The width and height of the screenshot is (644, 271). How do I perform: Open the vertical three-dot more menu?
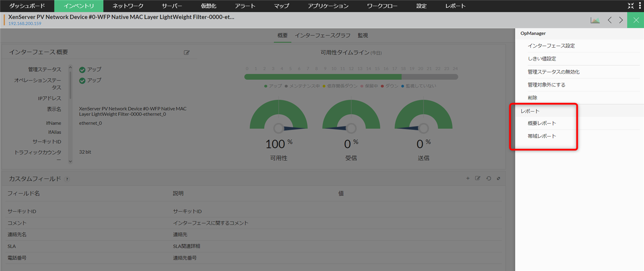[640, 6]
